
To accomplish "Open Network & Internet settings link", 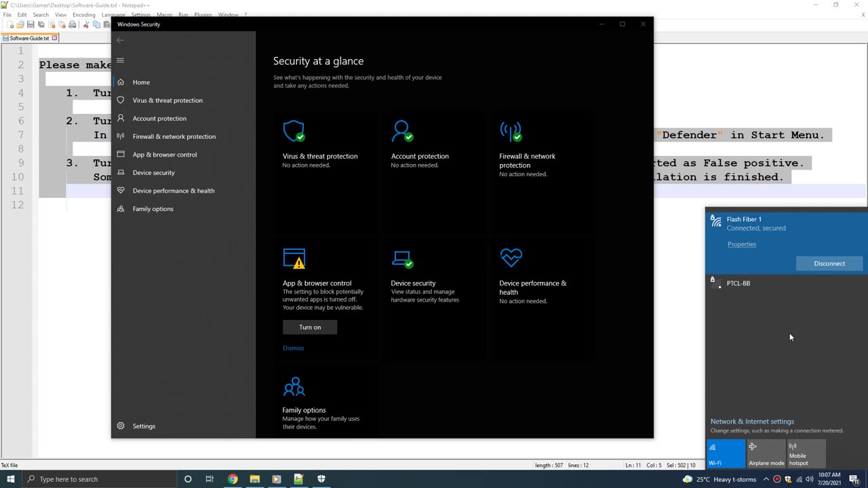I will [752, 422].
